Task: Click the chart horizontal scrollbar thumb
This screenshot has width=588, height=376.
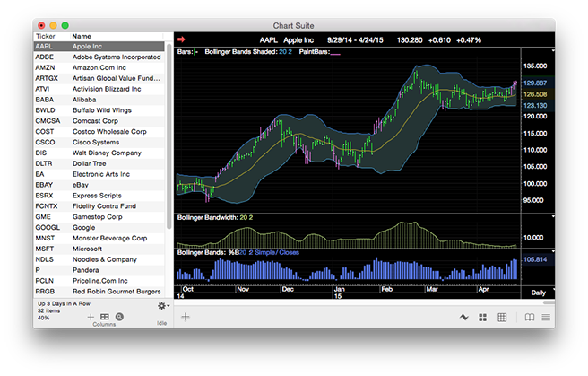Action: tap(549, 302)
